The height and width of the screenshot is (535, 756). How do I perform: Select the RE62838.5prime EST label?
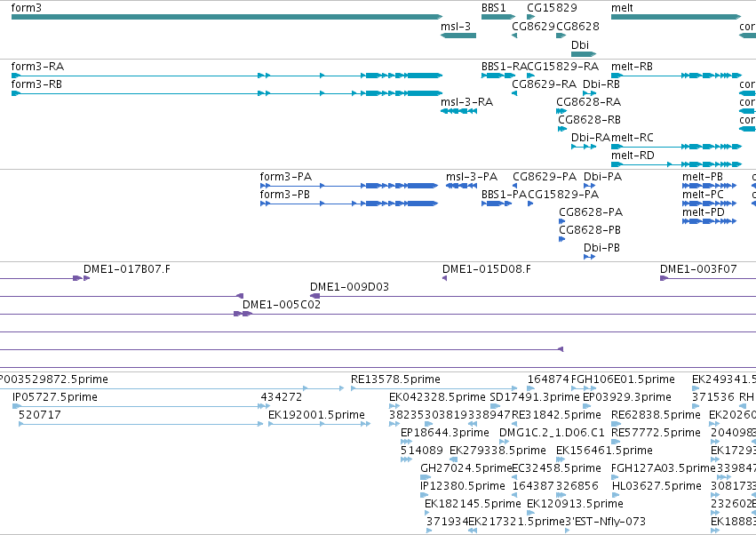[656, 415]
